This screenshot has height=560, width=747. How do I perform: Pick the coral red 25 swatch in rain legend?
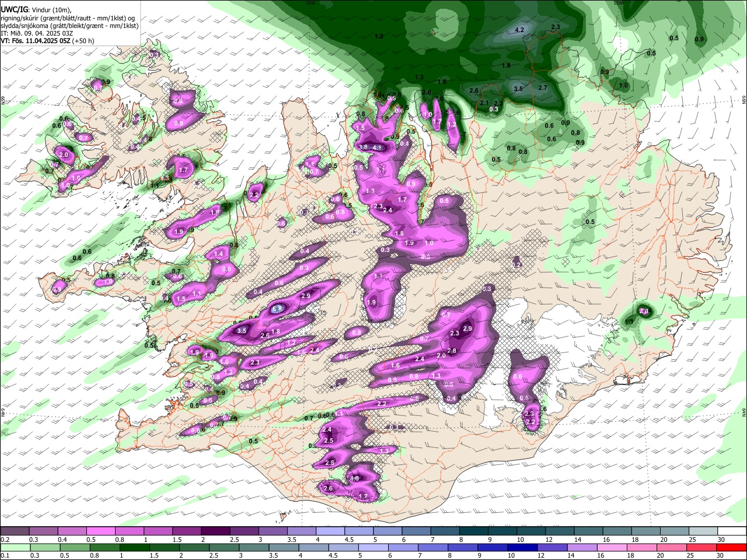[x=702, y=547]
